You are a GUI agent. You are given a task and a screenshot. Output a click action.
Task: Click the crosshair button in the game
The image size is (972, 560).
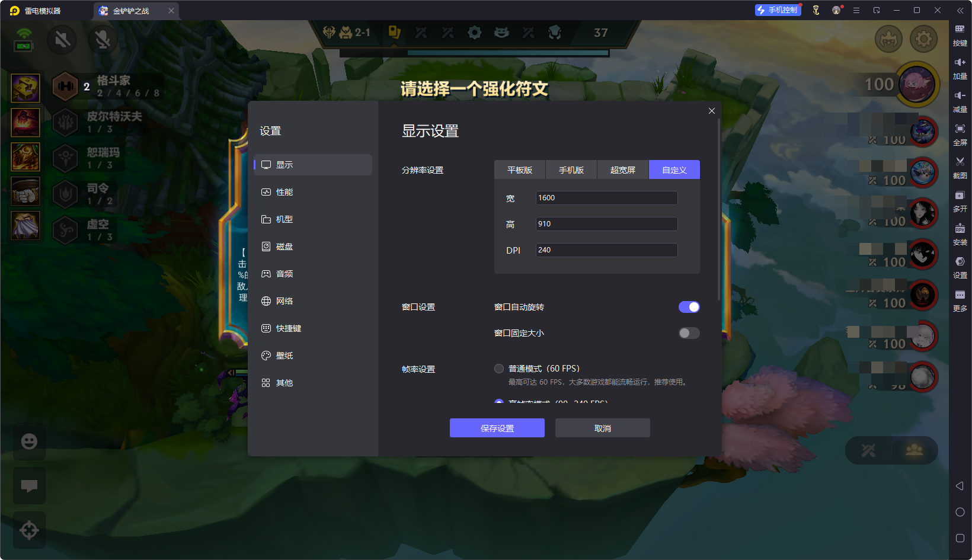click(29, 530)
